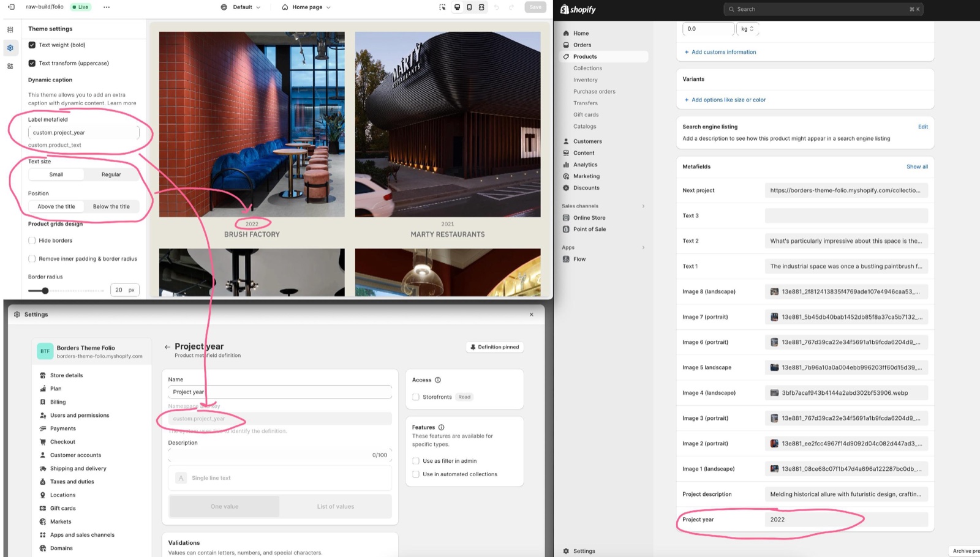Viewport: 980px width, 557px height.
Task: Select the Theme settings gear icon in sidebar
Action: (10, 48)
